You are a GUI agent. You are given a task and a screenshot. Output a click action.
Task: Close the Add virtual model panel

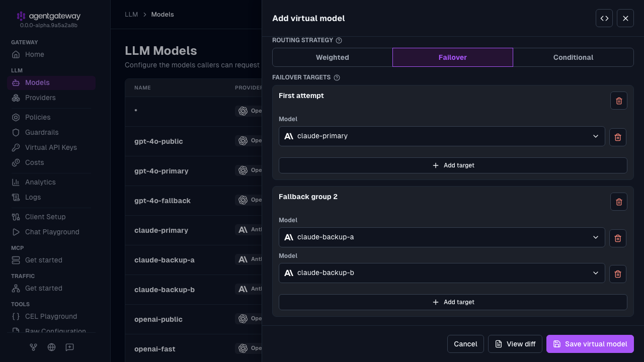(x=625, y=18)
